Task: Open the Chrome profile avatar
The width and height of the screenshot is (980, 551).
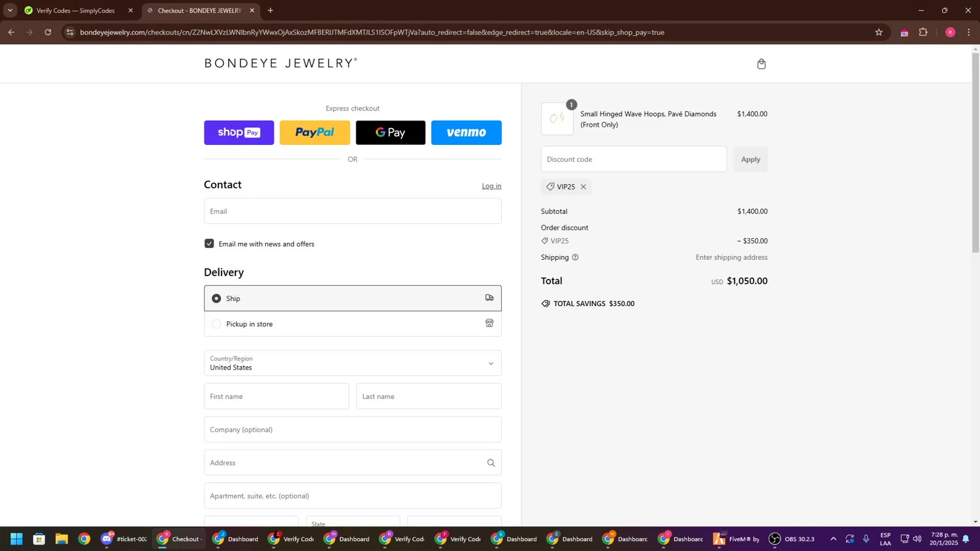Action: pos(951,32)
